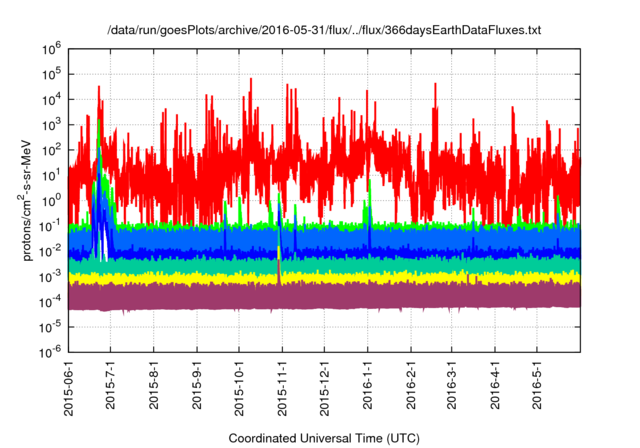The height and width of the screenshot is (448, 640).
Task: Click the yellow flux data band
Action: click(x=324, y=279)
